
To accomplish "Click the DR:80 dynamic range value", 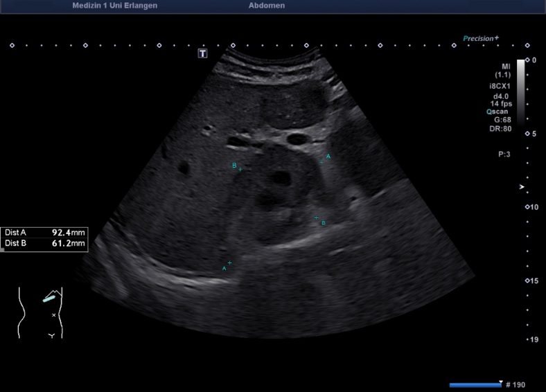I will (x=500, y=127).
